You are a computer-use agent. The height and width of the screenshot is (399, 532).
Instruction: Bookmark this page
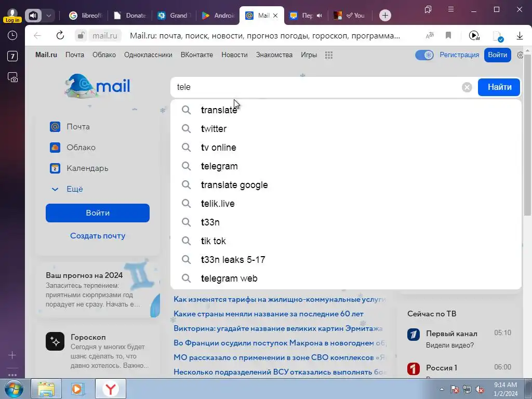(448, 35)
